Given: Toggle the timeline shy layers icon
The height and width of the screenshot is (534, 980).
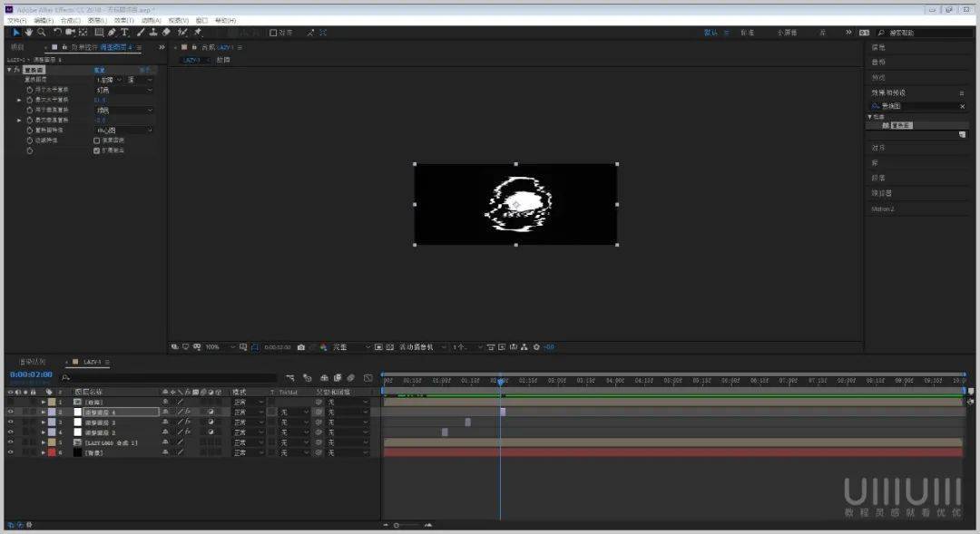Looking at the screenshot, I should pyautogui.click(x=324, y=378).
